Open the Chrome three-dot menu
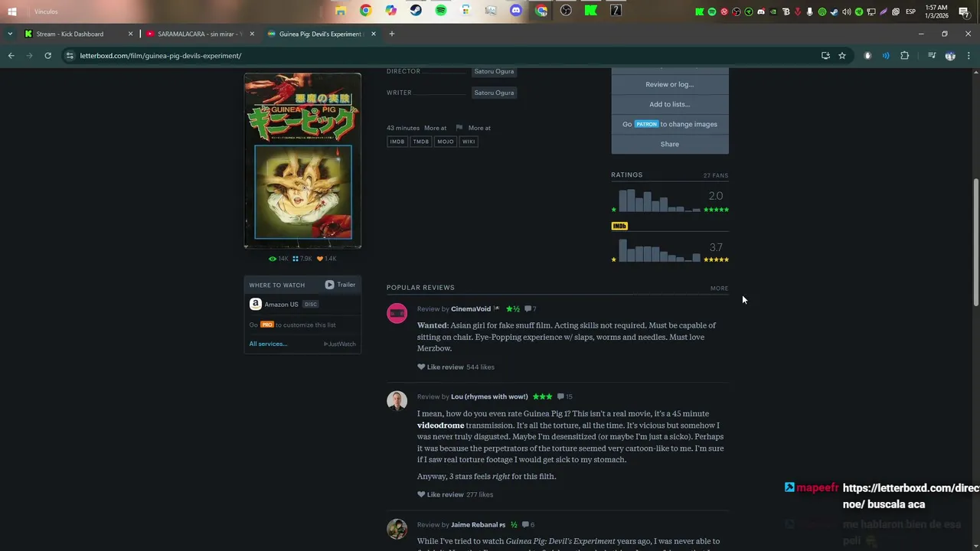Viewport: 980px width, 551px height. 969,56
